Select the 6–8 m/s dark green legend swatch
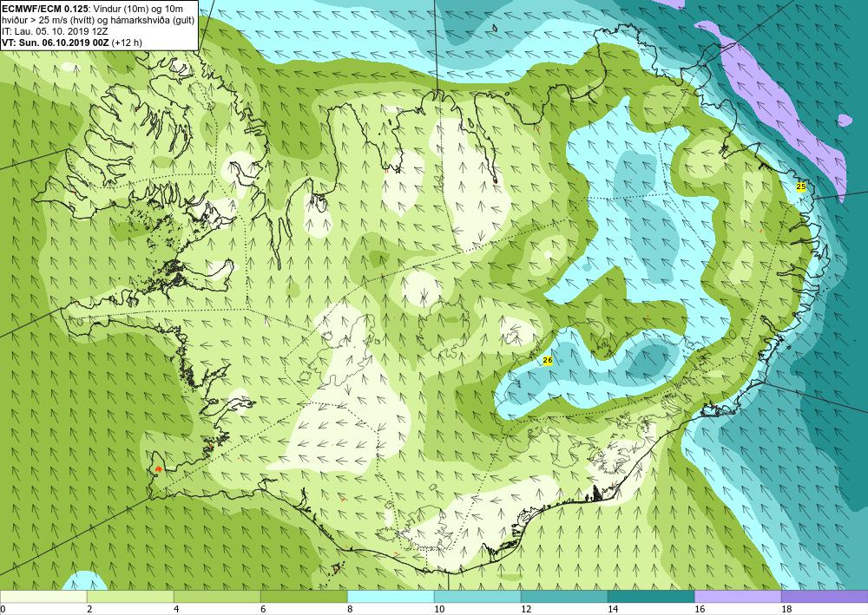This screenshot has height=615, width=868. click(x=304, y=597)
